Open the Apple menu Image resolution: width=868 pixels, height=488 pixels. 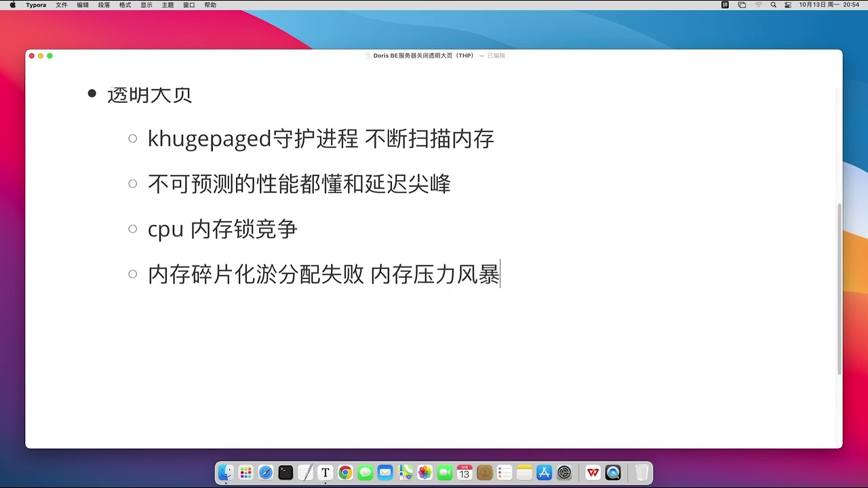12,5
